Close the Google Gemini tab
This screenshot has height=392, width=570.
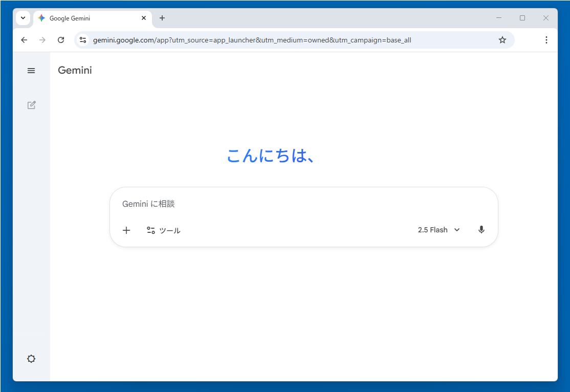click(144, 18)
